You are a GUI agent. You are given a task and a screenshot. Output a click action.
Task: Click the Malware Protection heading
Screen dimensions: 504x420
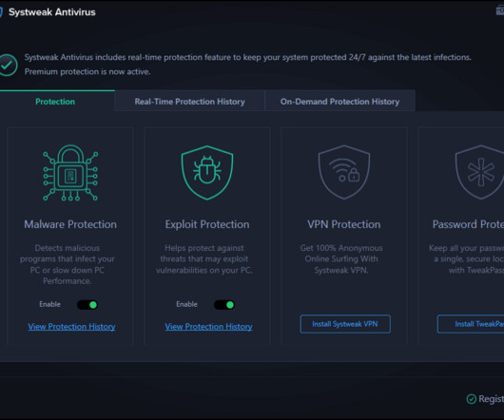[x=70, y=224]
